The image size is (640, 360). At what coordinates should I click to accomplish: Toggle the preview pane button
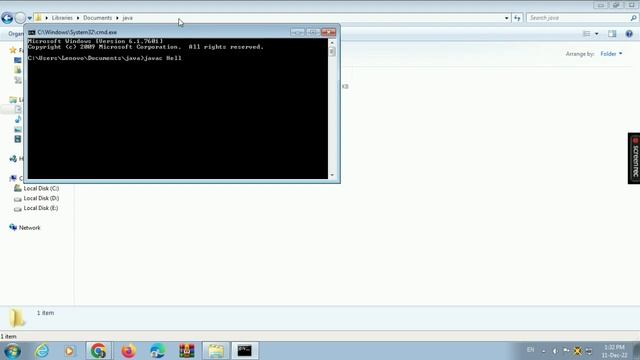click(612, 34)
